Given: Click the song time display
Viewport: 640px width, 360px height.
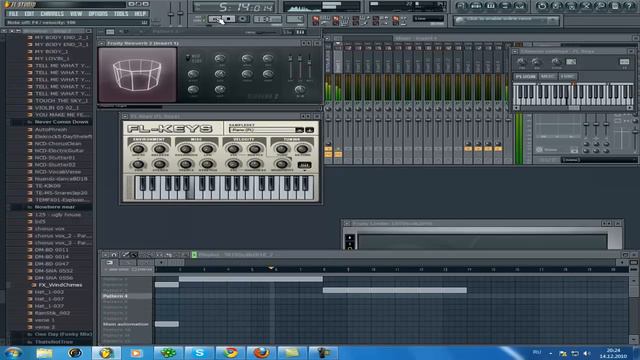Looking at the screenshot, I should (235, 7).
